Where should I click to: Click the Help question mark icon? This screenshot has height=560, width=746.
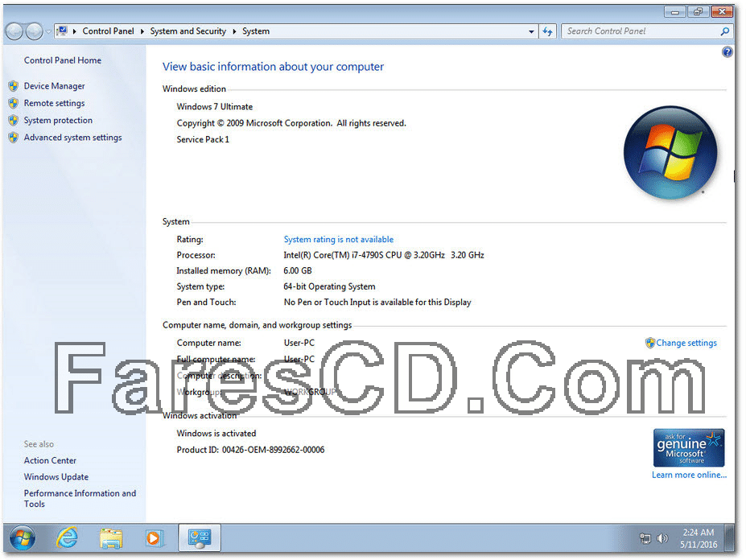[727, 51]
